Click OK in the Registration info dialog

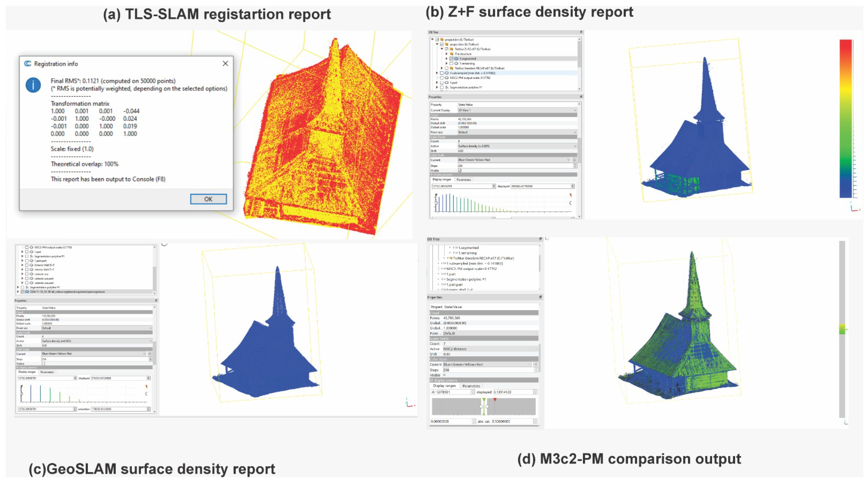pyautogui.click(x=208, y=199)
